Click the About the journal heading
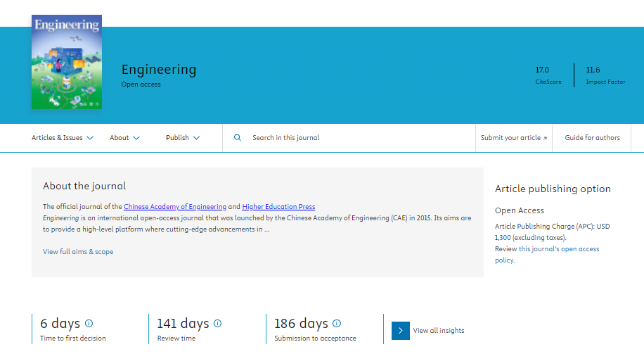Viewport: 644px width, 354px height. pos(84,187)
